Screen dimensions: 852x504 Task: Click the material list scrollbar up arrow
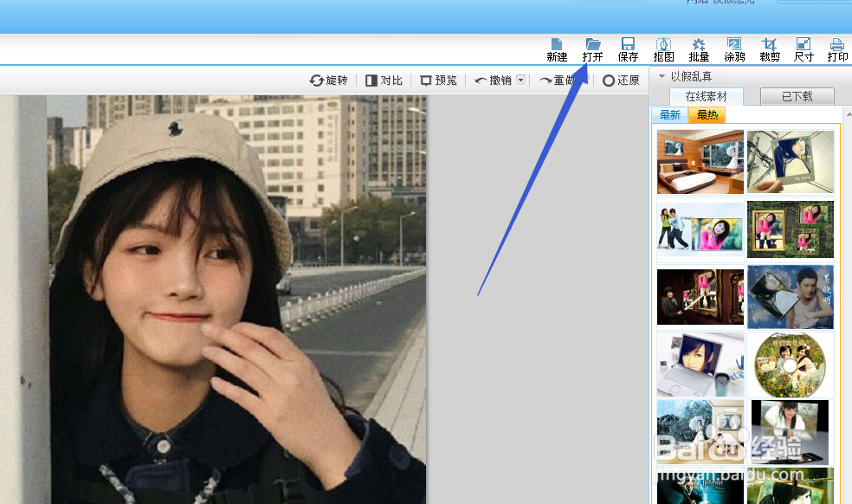click(849, 114)
